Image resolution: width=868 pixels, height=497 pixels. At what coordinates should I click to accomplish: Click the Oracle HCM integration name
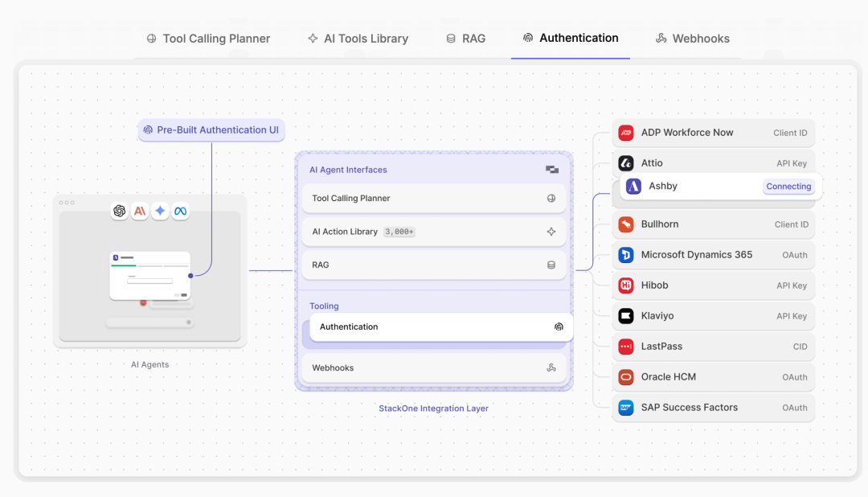tap(668, 376)
